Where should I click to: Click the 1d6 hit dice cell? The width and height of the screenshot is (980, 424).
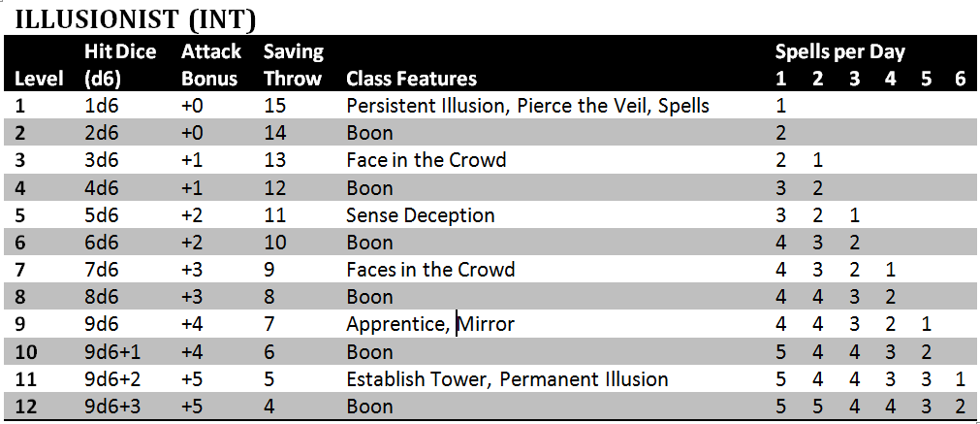[x=102, y=105]
